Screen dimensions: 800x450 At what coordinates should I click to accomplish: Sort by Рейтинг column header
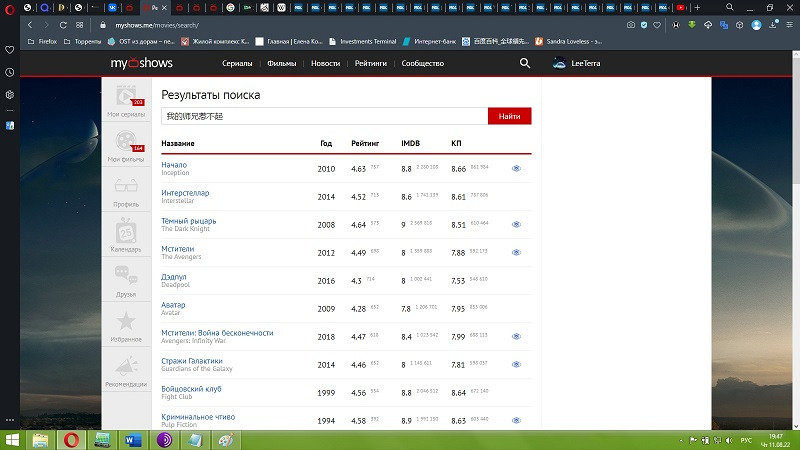(365, 143)
